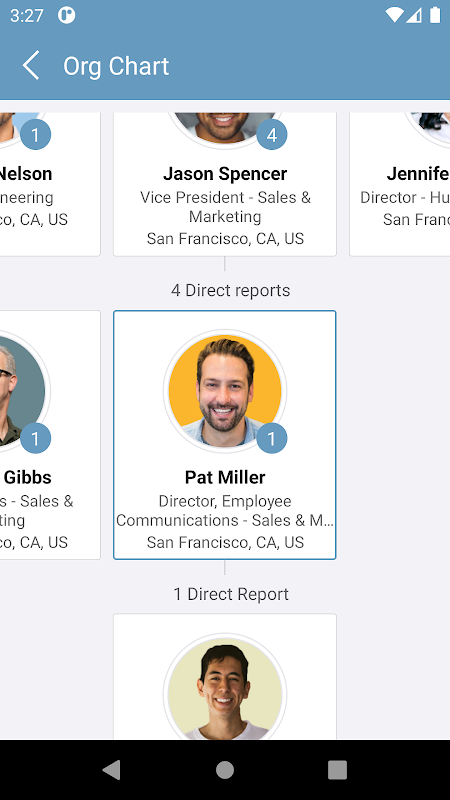
Task: Select Nelson name on partial card
Action: click(x=26, y=173)
